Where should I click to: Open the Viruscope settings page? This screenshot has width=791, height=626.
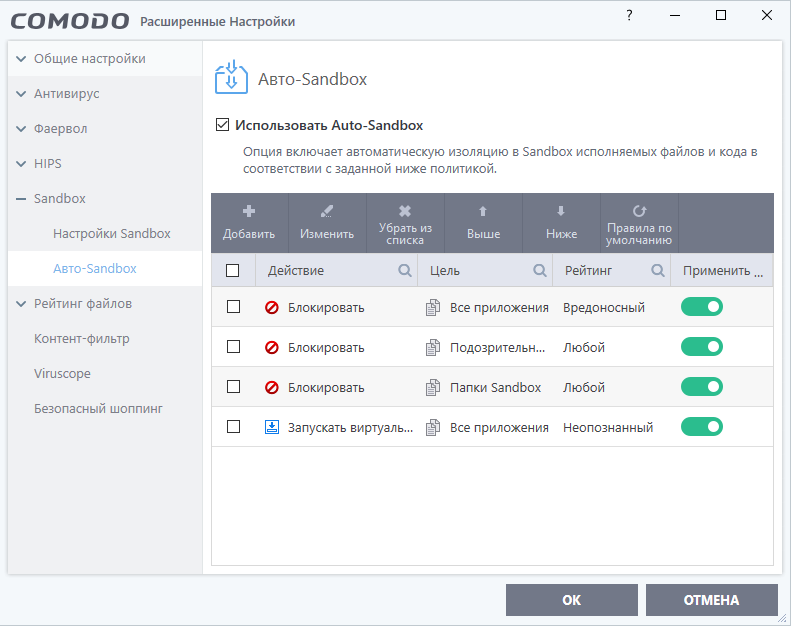point(62,374)
